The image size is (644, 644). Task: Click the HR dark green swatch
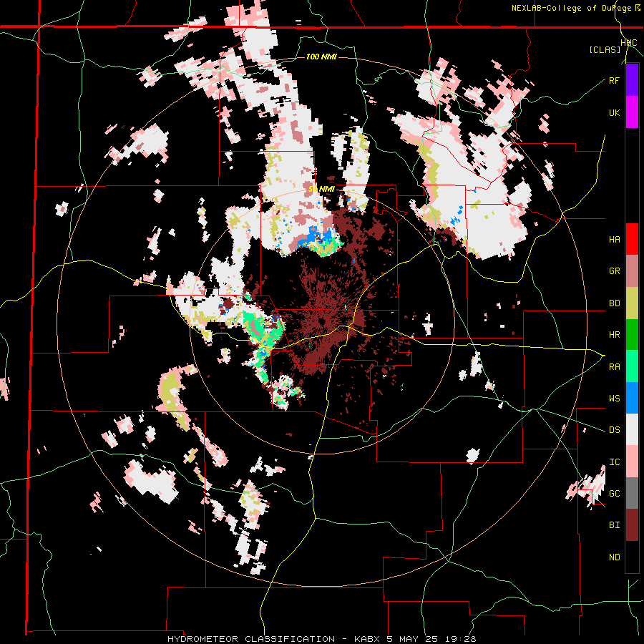(x=632, y=335)
